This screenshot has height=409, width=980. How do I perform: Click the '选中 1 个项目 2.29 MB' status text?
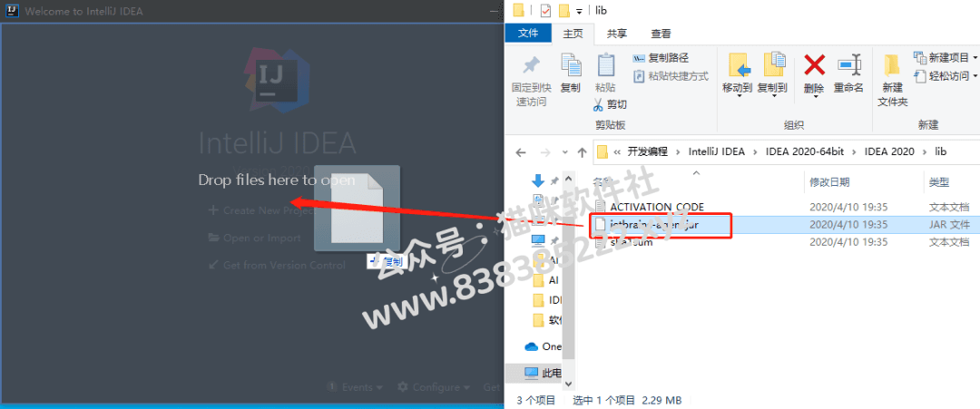tap(627, 400)
